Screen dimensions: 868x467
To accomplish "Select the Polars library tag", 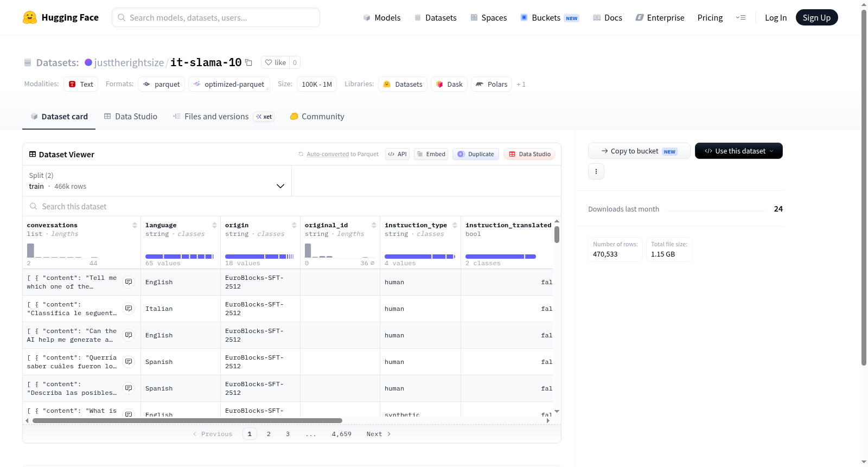I will 492,84.
